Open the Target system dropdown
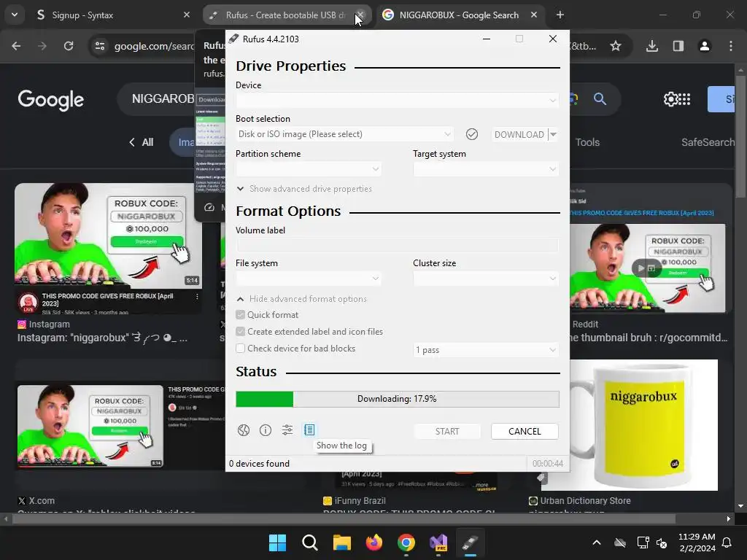Viewport: 747px width, 560px height. [x=485, y=169]
